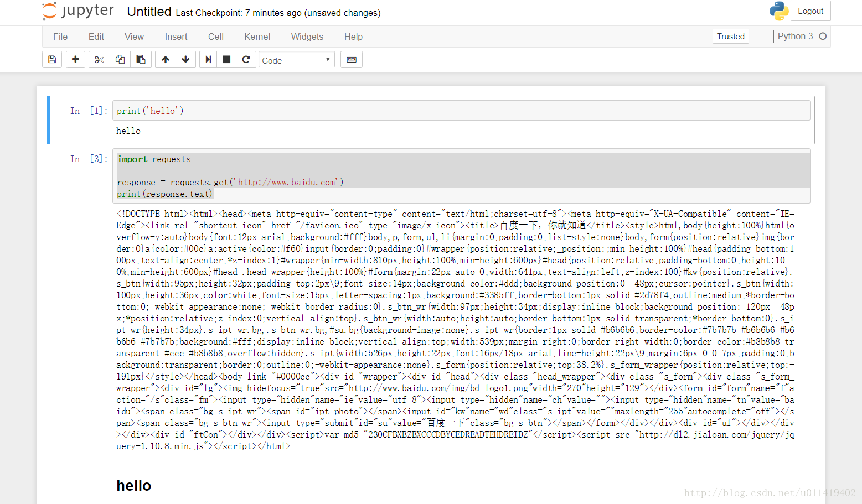The image size is (862, 504).
Task: Open the View menu
Action: [x=134, y=37]
